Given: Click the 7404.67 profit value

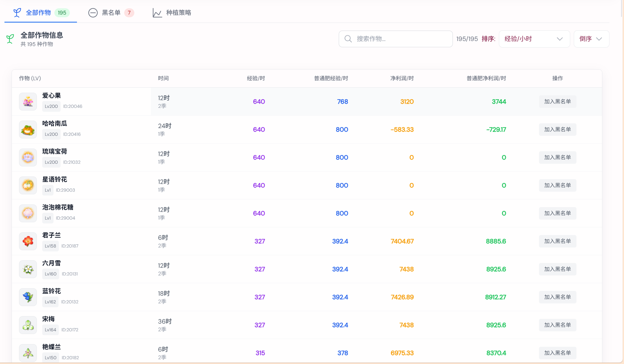Looking at the screenshot, I should point(402,241).
